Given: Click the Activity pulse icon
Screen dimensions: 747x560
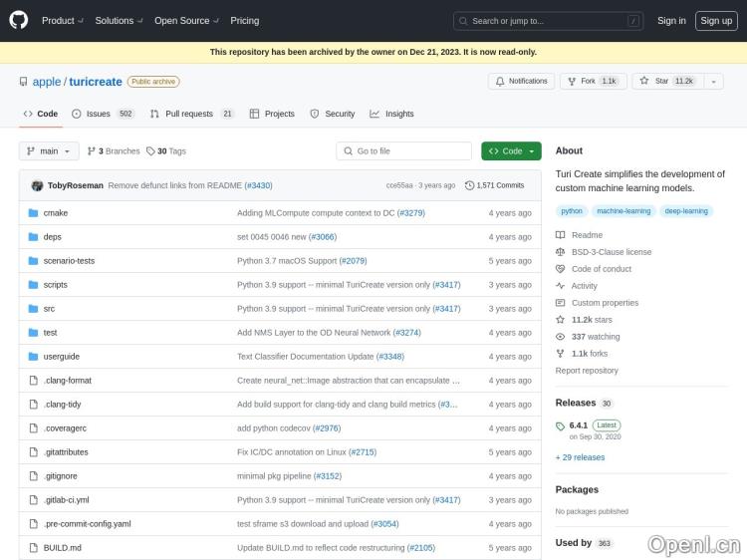Looking at the screenshot, I should click(x=561, y=286).
